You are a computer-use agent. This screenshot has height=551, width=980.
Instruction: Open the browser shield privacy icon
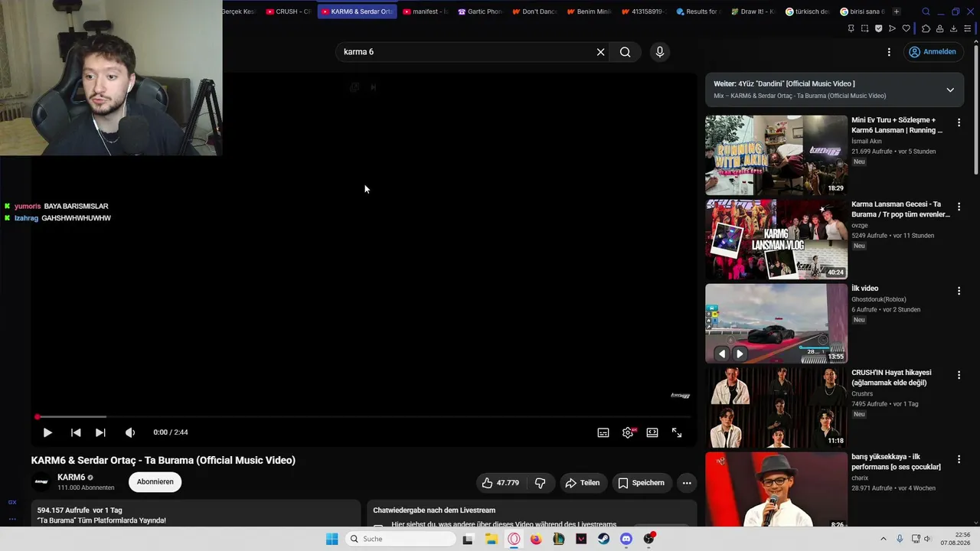(878, 28)
